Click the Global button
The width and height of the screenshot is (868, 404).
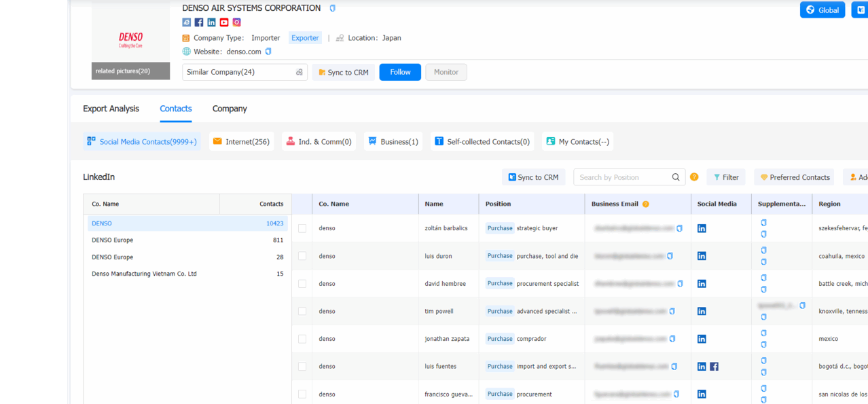(x=822, y=10)
